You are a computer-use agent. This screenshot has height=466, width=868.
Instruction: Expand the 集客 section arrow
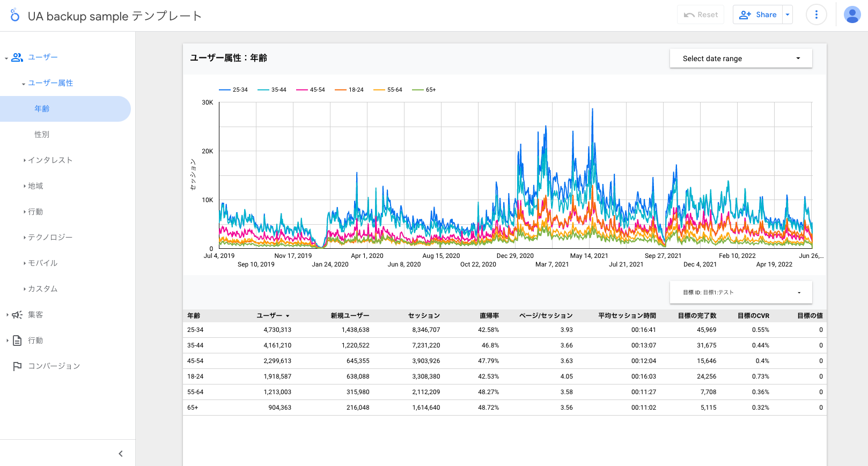7,315
